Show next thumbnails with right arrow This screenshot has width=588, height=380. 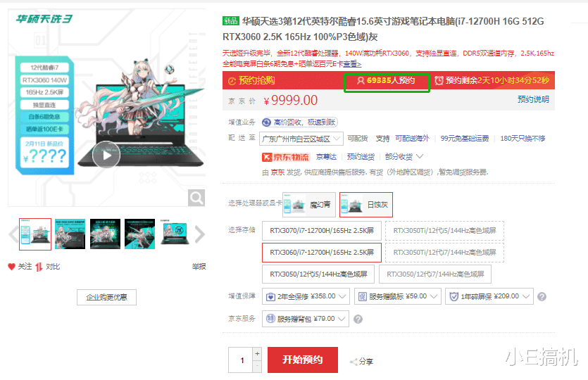coord(199,234)
